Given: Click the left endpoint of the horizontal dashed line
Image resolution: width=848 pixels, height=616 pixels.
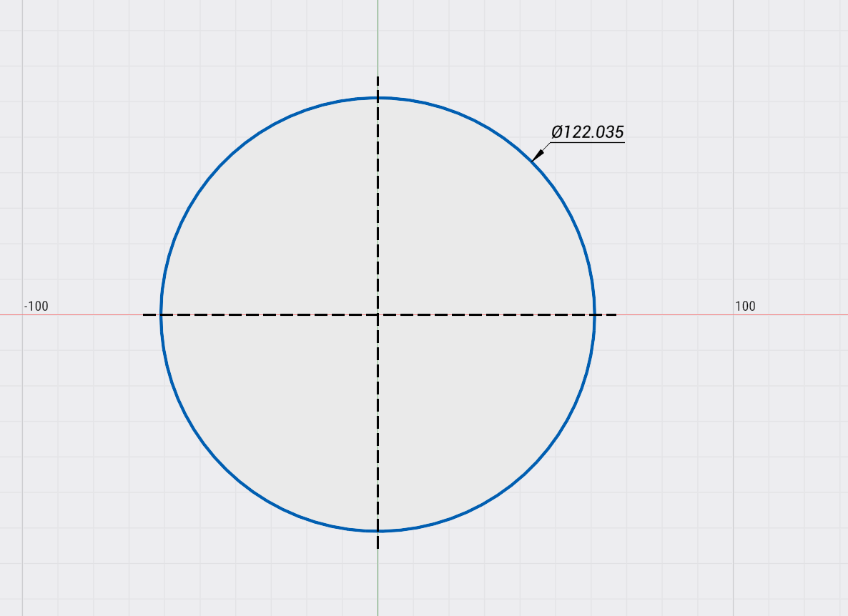Looking at the screenshot, I should tap(144, 314).
